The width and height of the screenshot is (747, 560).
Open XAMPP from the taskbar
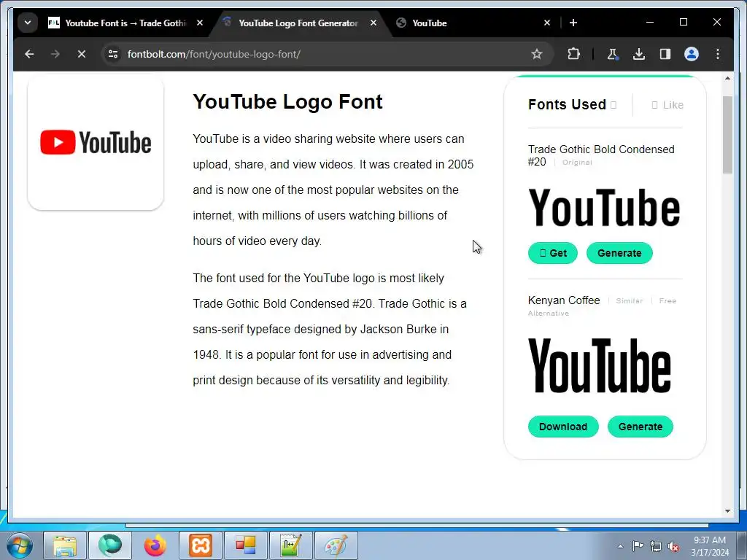click(x=201, y=545)
